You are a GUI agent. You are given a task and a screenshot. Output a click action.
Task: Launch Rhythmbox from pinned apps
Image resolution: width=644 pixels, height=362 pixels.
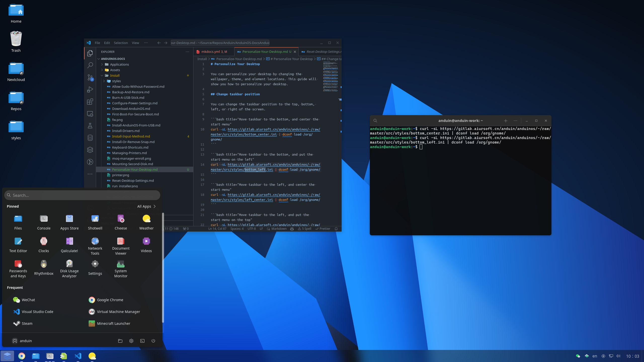pyautogui.click(x=44, y=267)
